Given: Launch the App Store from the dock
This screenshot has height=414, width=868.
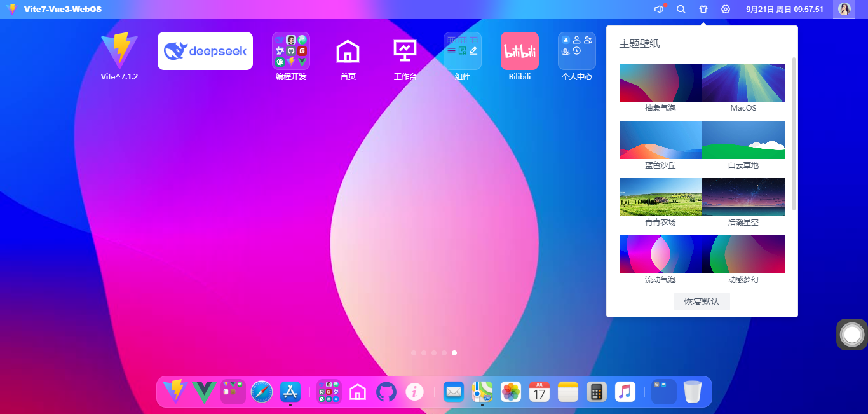Looking at the screenshot, I should (x=290, y=391).
